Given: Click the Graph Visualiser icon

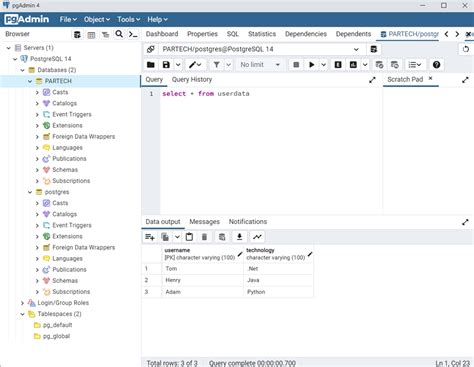Looking at the screenshot, I should 257,237.
